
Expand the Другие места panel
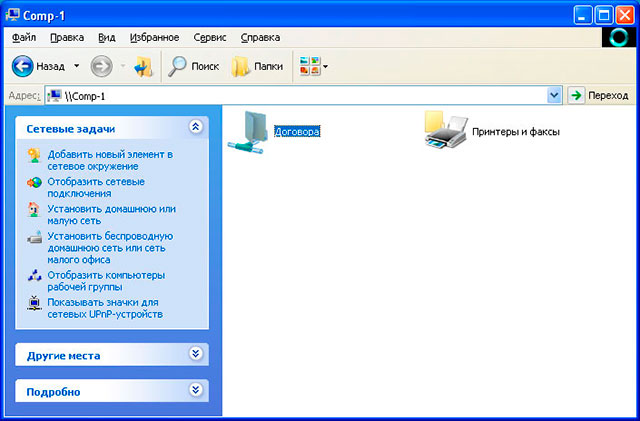196,353
